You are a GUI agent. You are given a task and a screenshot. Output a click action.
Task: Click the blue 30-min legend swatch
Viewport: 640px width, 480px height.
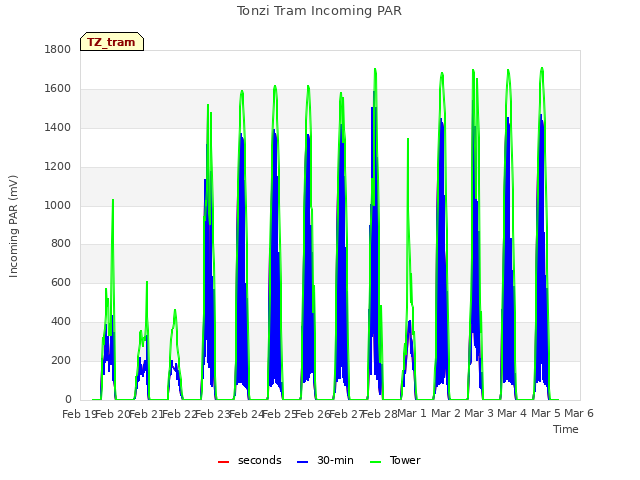(x=302, y=462)
